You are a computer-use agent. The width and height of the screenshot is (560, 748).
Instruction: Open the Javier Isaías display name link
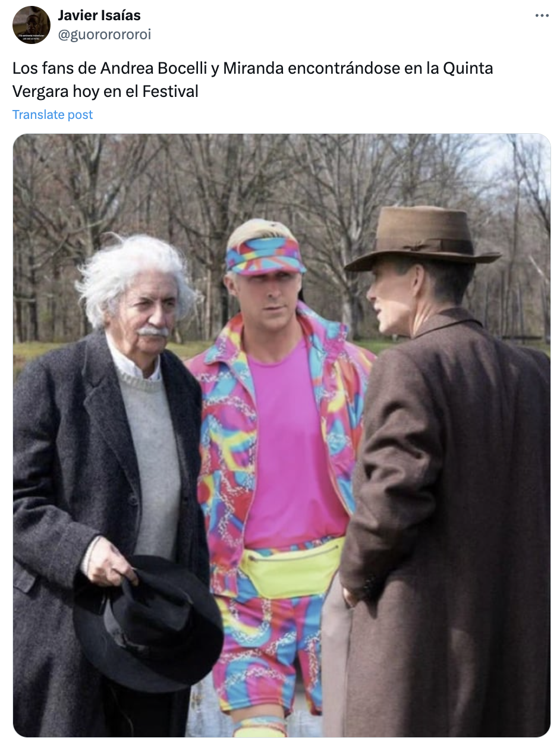tap(99, 15)
